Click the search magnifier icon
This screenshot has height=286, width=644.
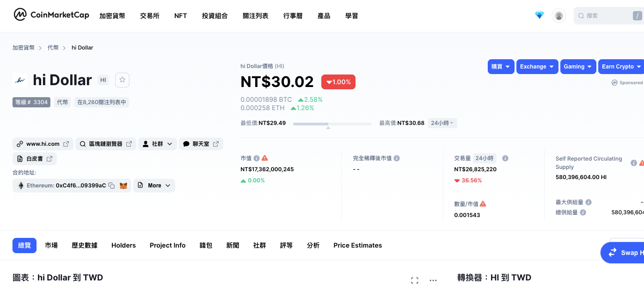click(581, 16)
